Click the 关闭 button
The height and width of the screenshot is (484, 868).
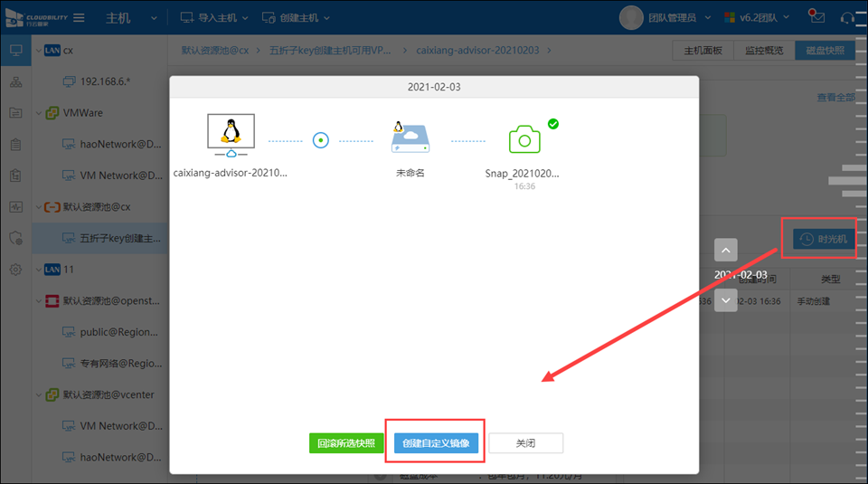pyautogui.click(x=525, y=443)
